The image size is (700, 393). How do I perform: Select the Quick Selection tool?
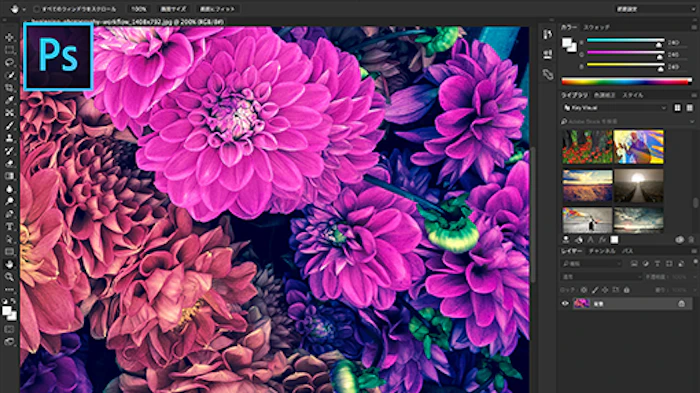click(9, 75)
